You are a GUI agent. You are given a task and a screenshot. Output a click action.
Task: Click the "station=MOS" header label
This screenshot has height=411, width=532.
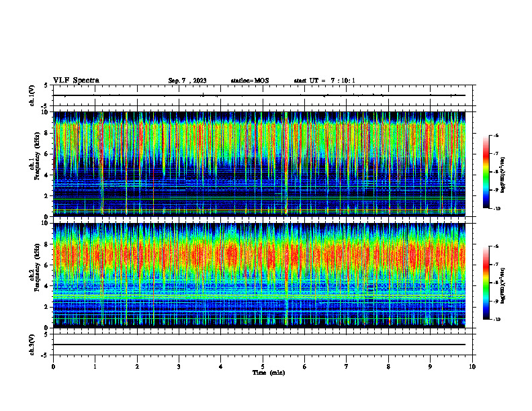[250, 81]
